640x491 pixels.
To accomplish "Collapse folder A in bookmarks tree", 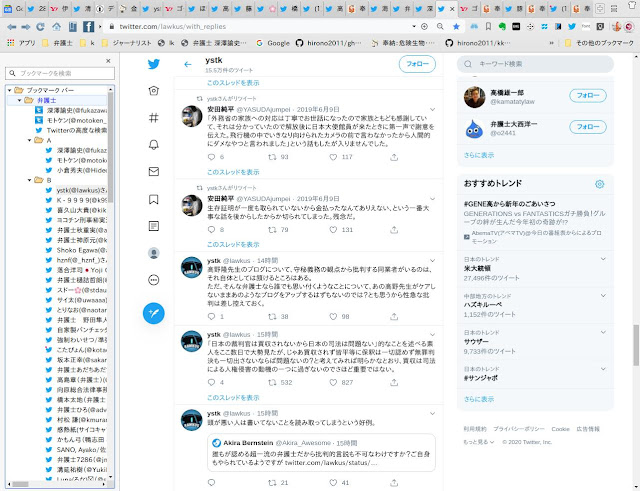I will coord(29,140).
